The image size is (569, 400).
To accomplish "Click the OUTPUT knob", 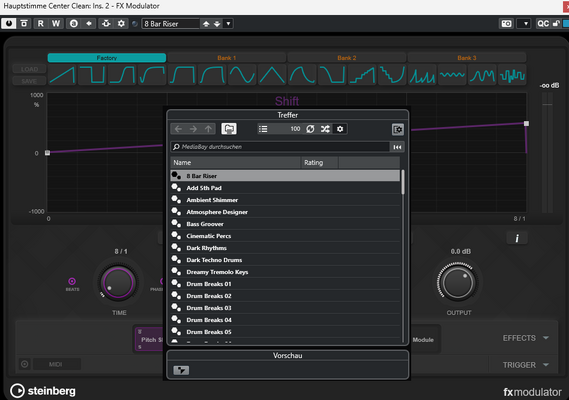I will coord(458,283).
